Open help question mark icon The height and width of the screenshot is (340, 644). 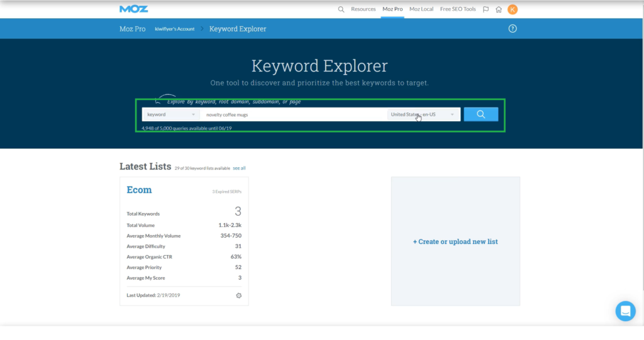point(513,29)
